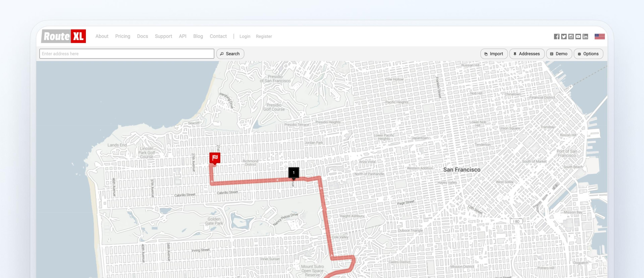Image resolution: width=644 pixels, height=278 pixels.
Task: Click the 'I 80' highway shield
Action: pyautogui.click(x=516, y=221)
